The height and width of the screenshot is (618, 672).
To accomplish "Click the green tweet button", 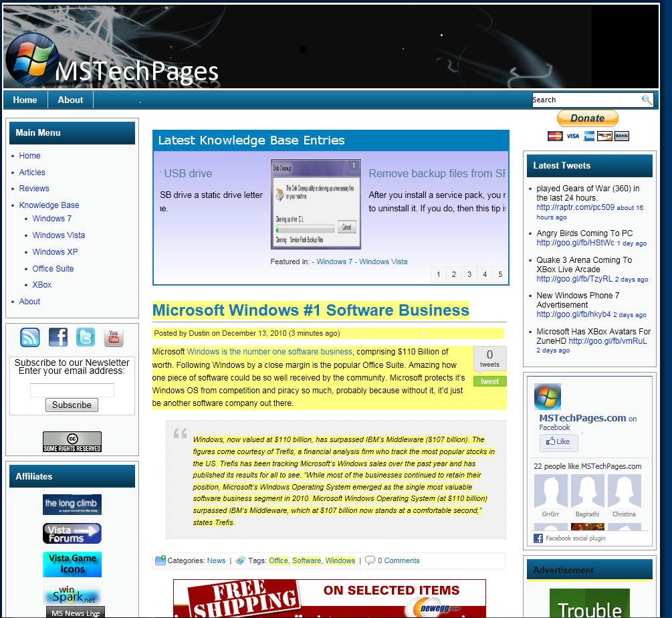I will coord(489,381).
